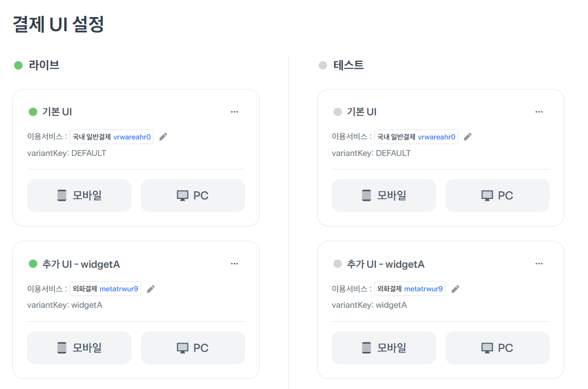The width and height of the screenshot is (588, 389).
Task: Click metatrwur9 service tag in live widgetA
Action: tap(118, 289)
